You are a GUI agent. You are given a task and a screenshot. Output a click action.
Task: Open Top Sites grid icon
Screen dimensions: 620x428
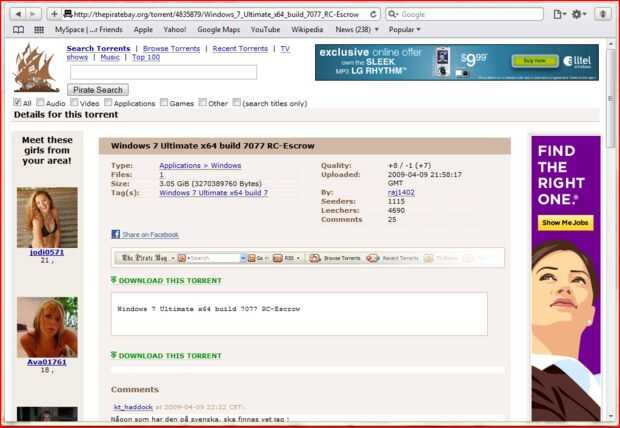pos(39,30)
